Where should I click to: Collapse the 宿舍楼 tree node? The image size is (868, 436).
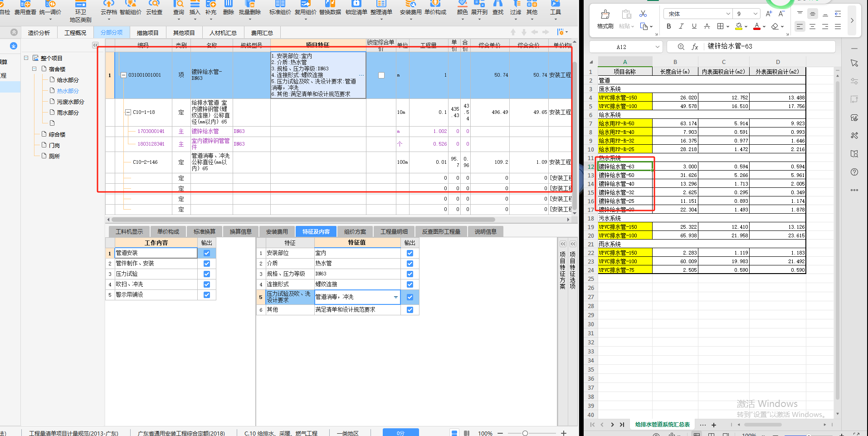34,69
